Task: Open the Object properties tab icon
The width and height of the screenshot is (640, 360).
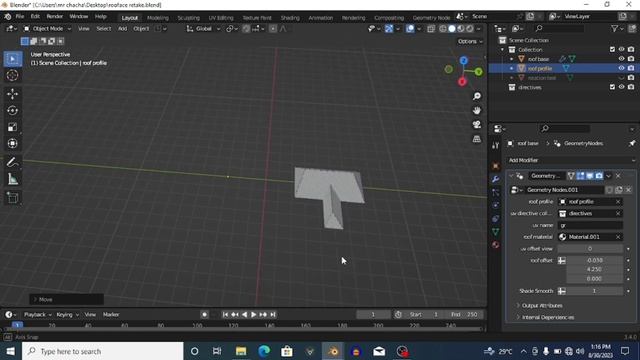Action: (x=496, y=166)
